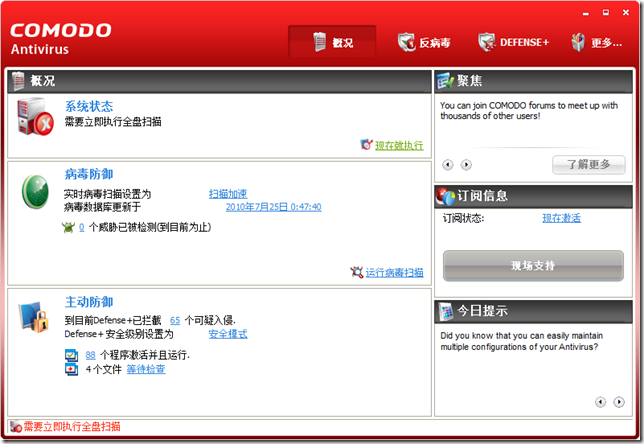Click the 订阅信息 panel header icon

click(445, 196)
